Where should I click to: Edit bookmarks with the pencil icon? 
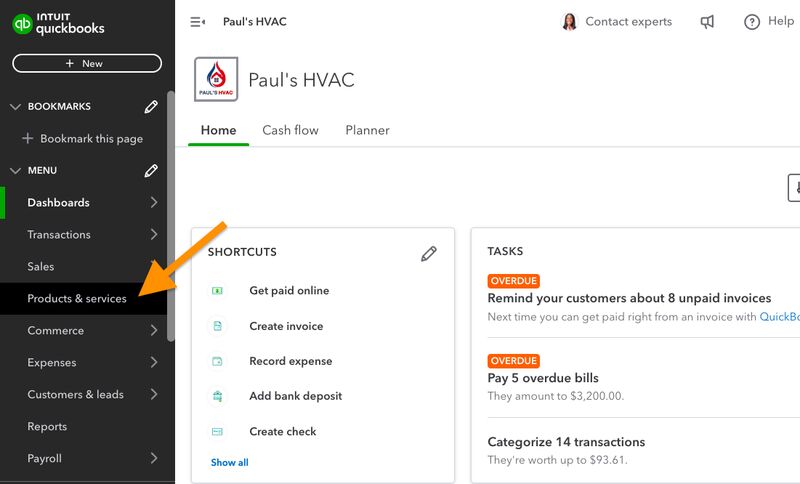click(151, 107)
